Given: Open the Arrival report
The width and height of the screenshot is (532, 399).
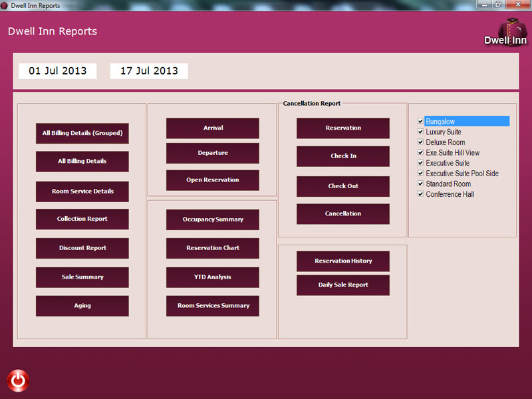Looking at the screenshot, I should (x=213, y=128).
